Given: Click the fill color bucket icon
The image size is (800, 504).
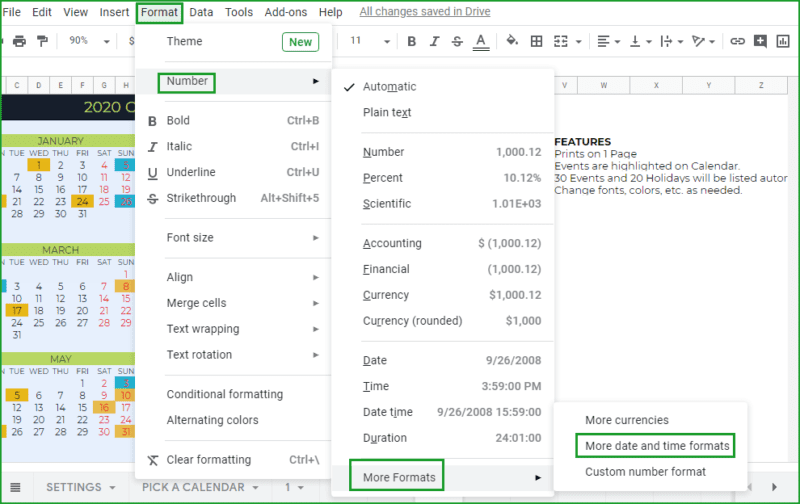Looking at the screenshot, I should pos(512,41).
